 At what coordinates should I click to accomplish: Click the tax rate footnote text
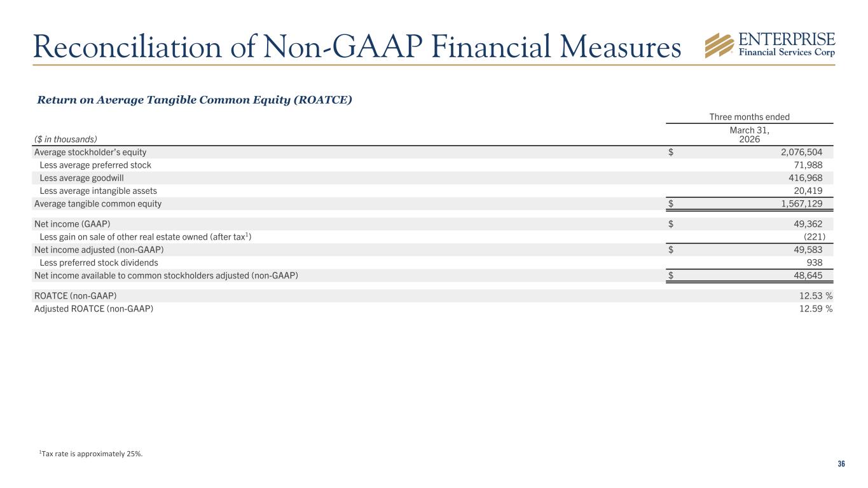click(91, 453)
